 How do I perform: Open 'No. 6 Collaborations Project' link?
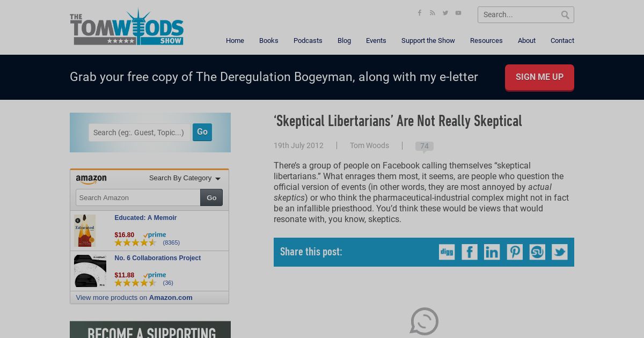158,258
